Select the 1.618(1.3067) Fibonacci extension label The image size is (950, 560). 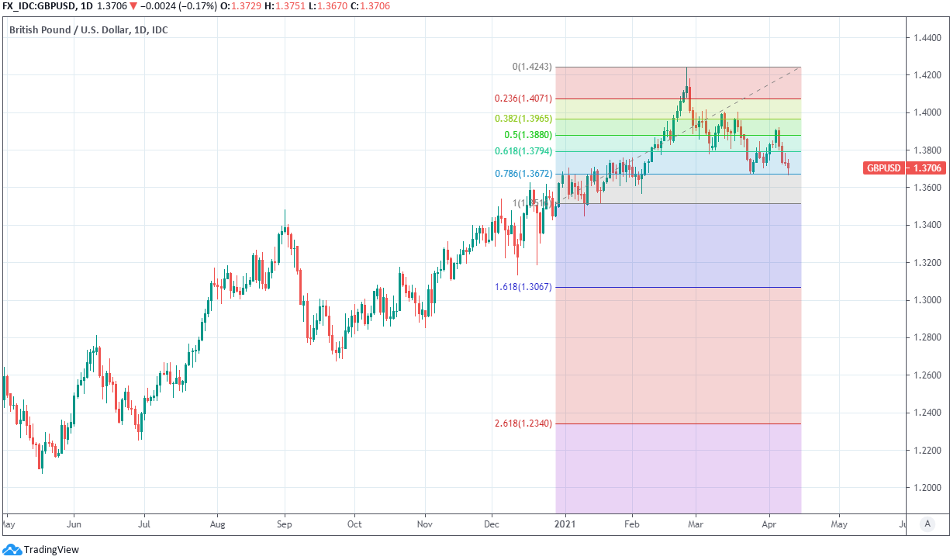[523, 287]
